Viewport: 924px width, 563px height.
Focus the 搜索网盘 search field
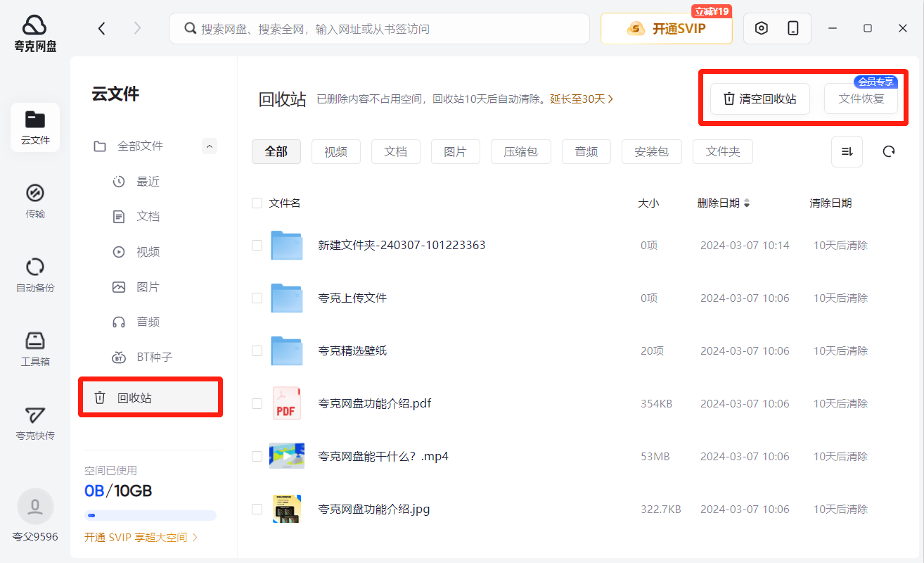[379, 29]
